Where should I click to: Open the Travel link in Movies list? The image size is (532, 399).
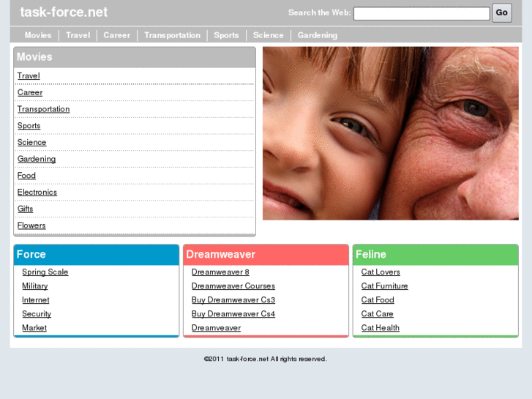[x=29, y=75]
